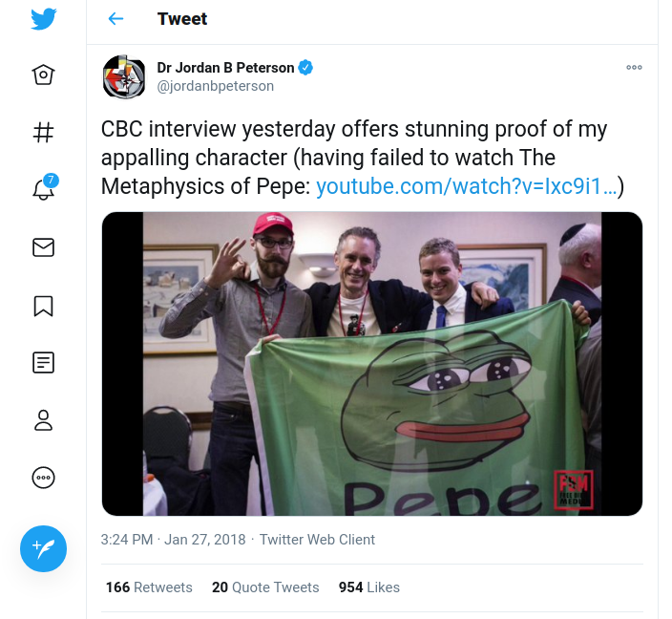Open Notifications bell with 7 badge
The width and height of the screenshot is (672, 619).
pyautogui.click(x=43, y=189)
